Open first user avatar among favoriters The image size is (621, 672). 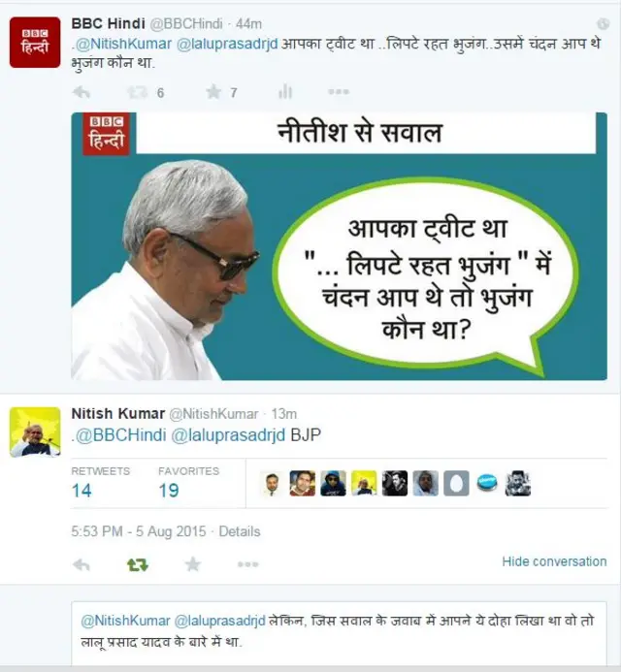(272, 484)
